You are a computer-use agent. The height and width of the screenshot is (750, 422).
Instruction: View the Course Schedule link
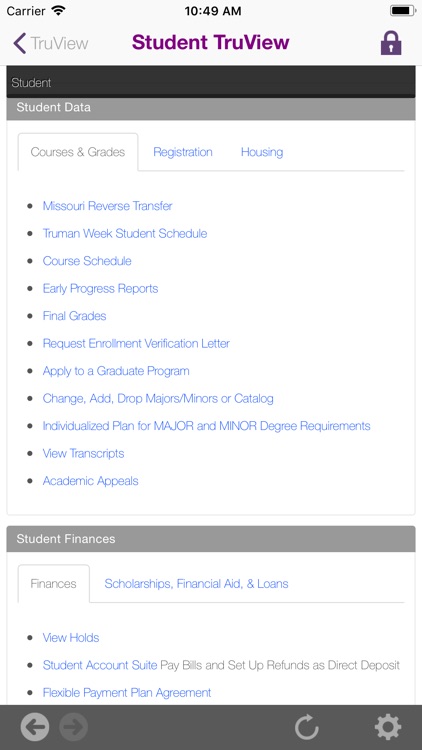(87, 261)
